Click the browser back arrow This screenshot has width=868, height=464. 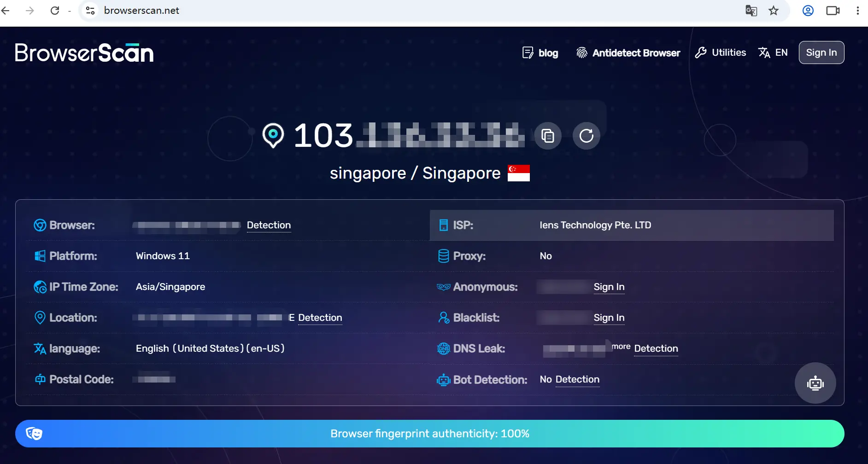tap(6, 11)
